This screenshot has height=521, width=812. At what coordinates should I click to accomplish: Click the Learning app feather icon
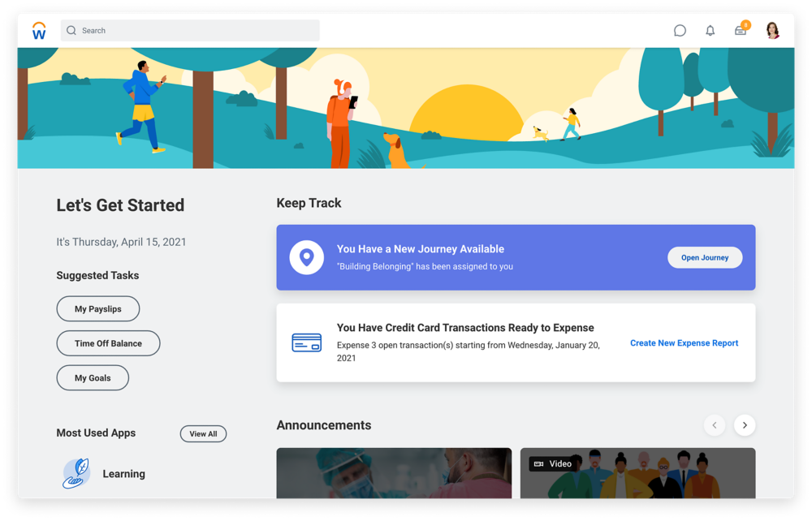(76, 473)
